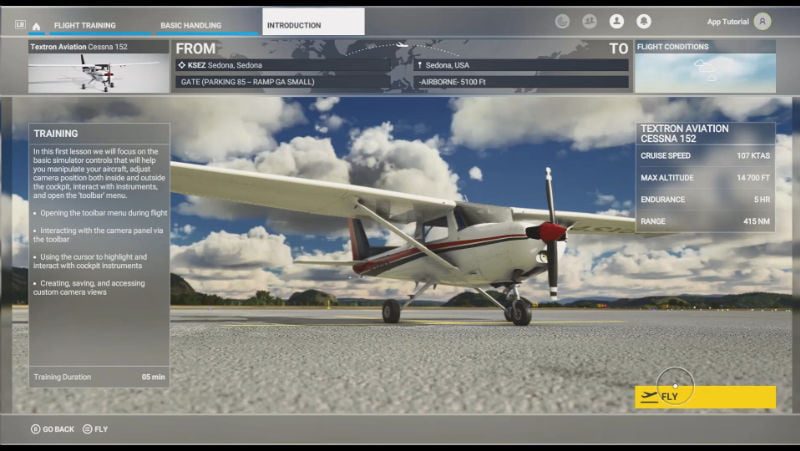800x451 pixels.
Task: Click the Cessna 152 aircraft thumbnail
Action: tap(98, 73)
